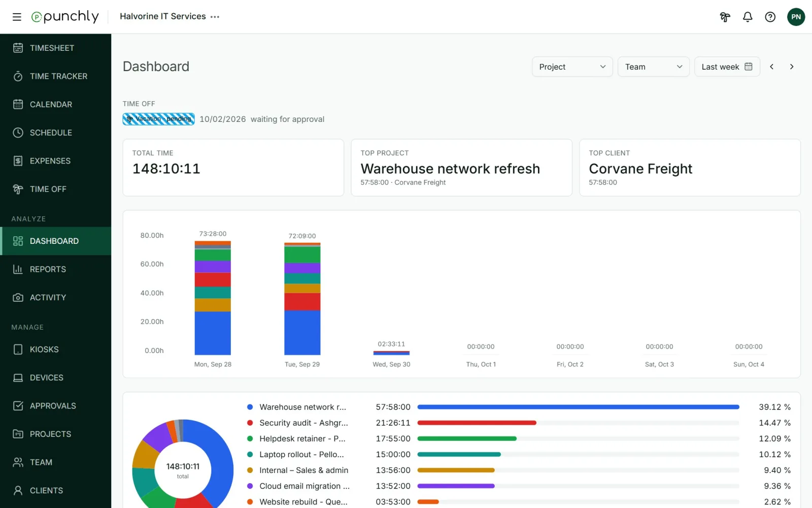Image resolution: width=812 pixels, height=508 pixels.
Task: Open the notifications bell
Action: (748, 17)
